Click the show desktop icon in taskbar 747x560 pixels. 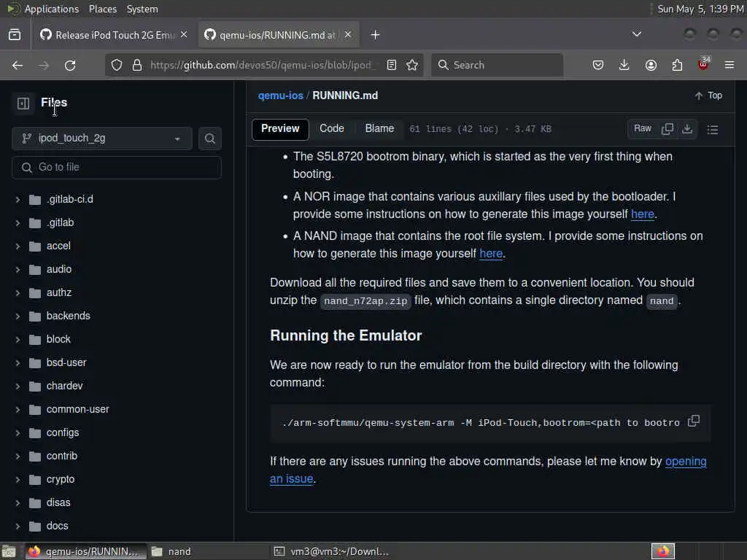click(x=9, y=551)
